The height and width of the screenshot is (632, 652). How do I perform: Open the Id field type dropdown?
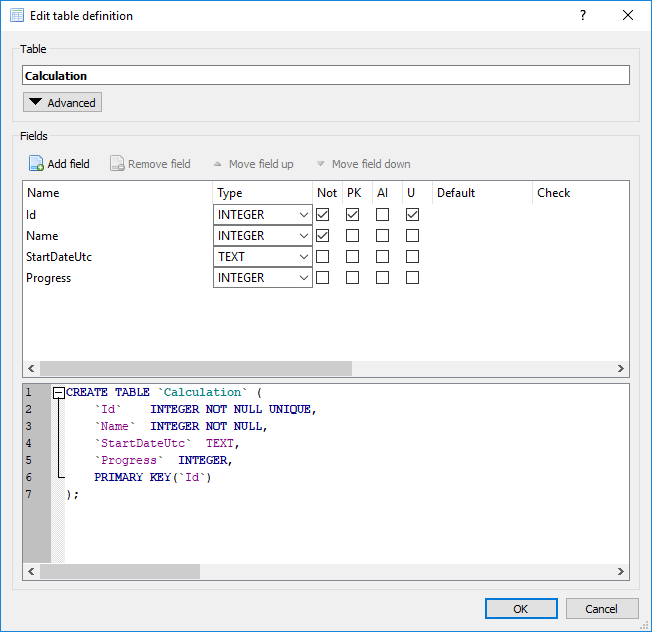pyautogui.click(x=263, y=215)
